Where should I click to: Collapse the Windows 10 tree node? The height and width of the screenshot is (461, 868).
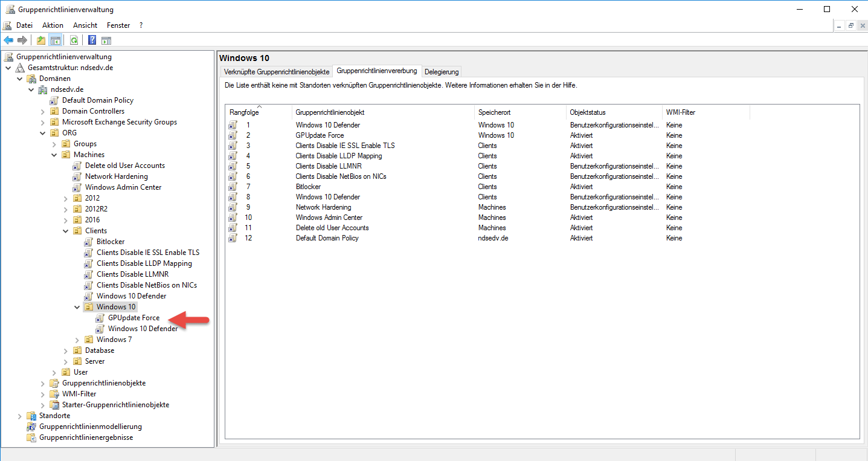[77, 307]
